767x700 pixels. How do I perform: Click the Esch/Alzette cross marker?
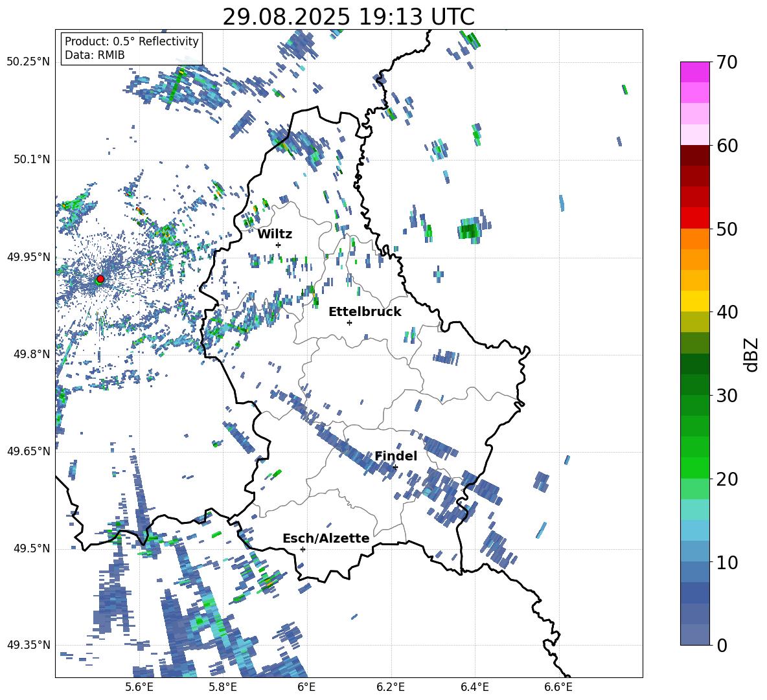(303, 549)
